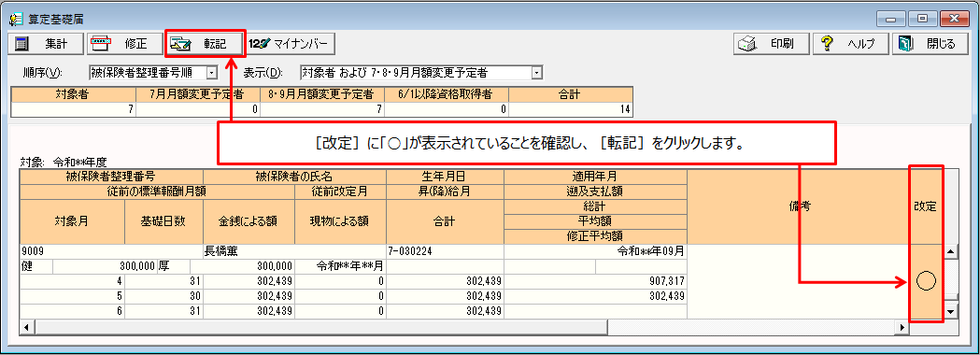Click the horizontal scrollbar thumb
Viewport: 980px width, 355px height.
(x=320, y=327)
